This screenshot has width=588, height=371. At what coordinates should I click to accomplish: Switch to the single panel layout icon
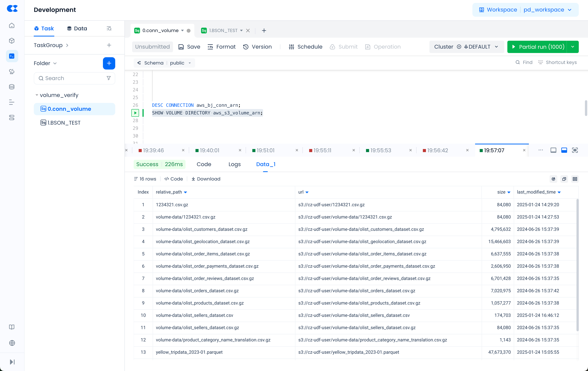[x=553, y=150]
